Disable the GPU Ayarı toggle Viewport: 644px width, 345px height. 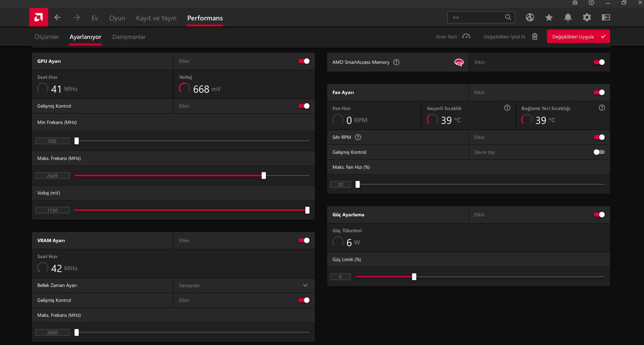click(304, 61)
